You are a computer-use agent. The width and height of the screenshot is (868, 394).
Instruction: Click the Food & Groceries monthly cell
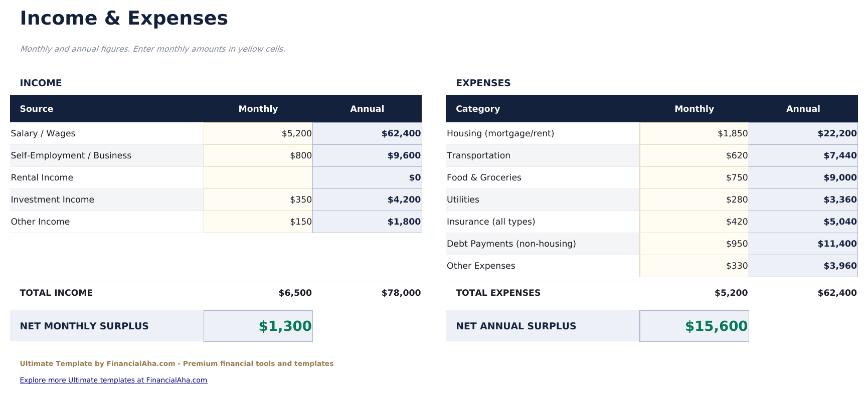(695, 177)
